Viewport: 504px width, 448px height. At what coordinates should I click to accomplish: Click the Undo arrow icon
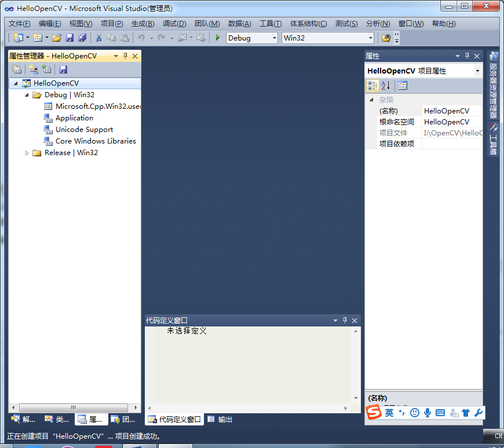pyautogui.click(x=141, y=38)
